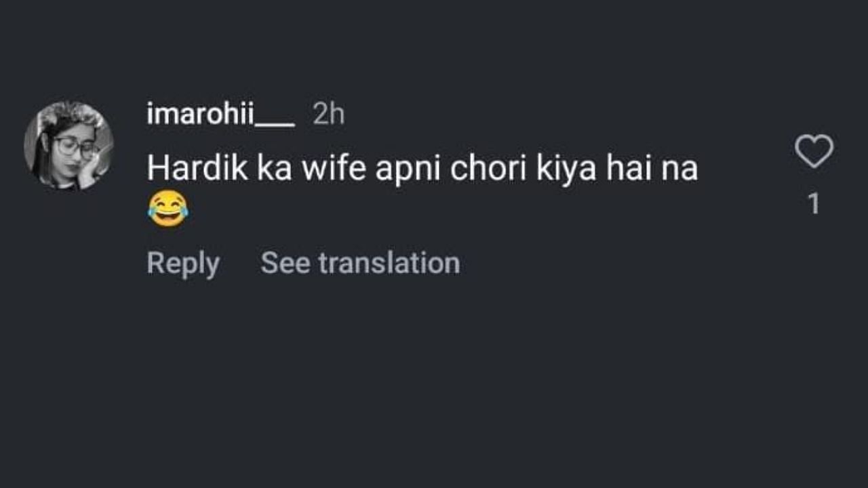Open the imarohii___ username profile link
This screenshot has height=488, width=868.
[x=220, y=115]
